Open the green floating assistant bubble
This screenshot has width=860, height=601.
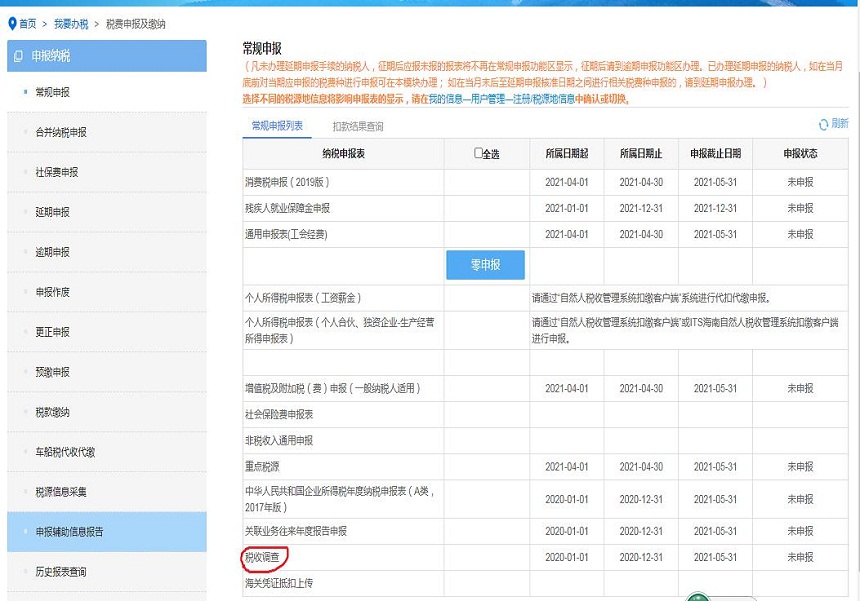(x=700, y=595)
